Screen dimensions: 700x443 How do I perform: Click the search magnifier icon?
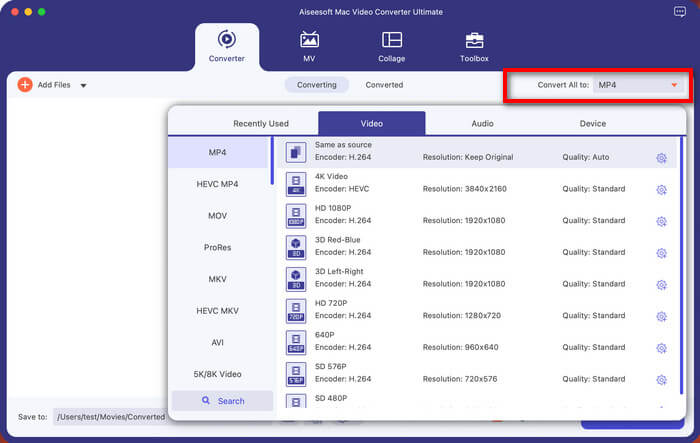(x=205, y=400)
